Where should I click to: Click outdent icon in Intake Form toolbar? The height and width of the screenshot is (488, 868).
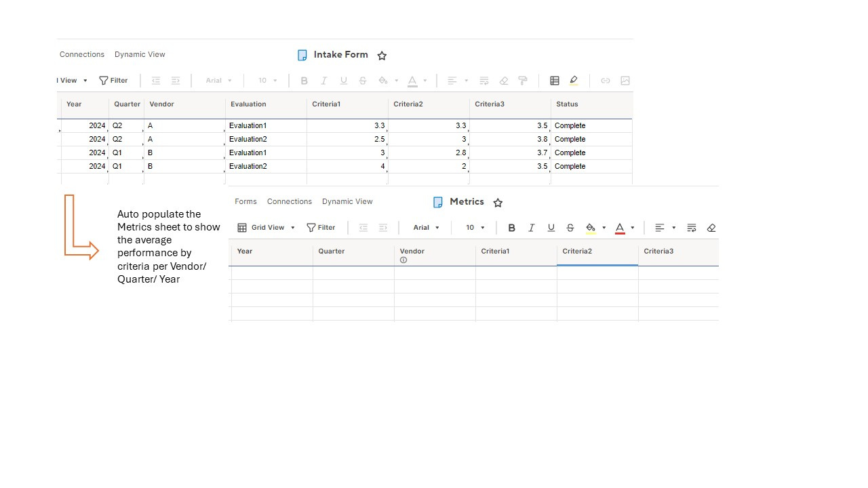click(x=156, y=81)
